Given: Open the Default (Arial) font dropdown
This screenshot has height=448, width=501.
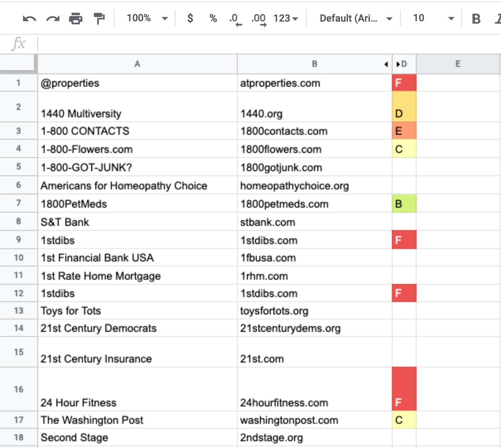Looking at the screenshot, I should 356,18.
